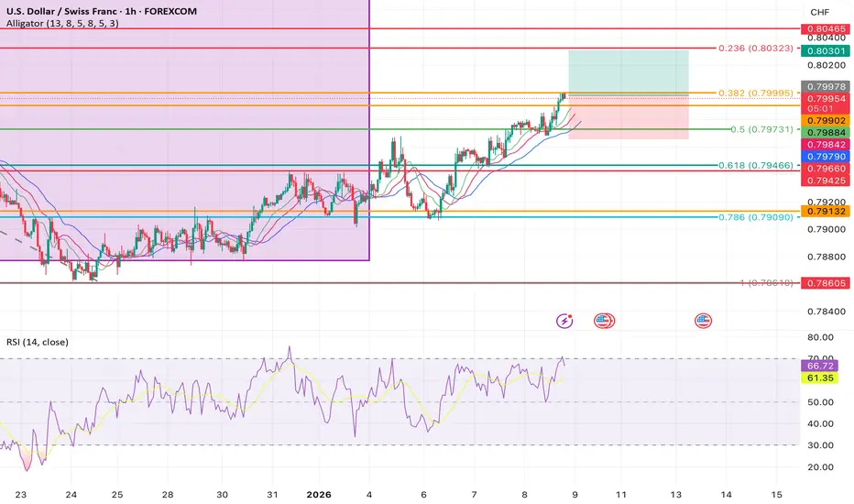Click the 0.79902 orange price label
This screenshot has height=504, width=854.
826,121
